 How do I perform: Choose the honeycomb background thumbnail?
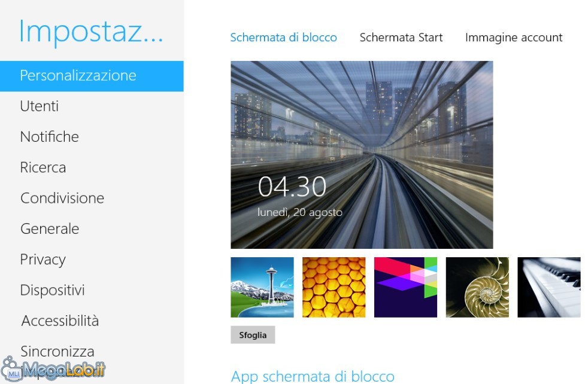pos(334,287)
